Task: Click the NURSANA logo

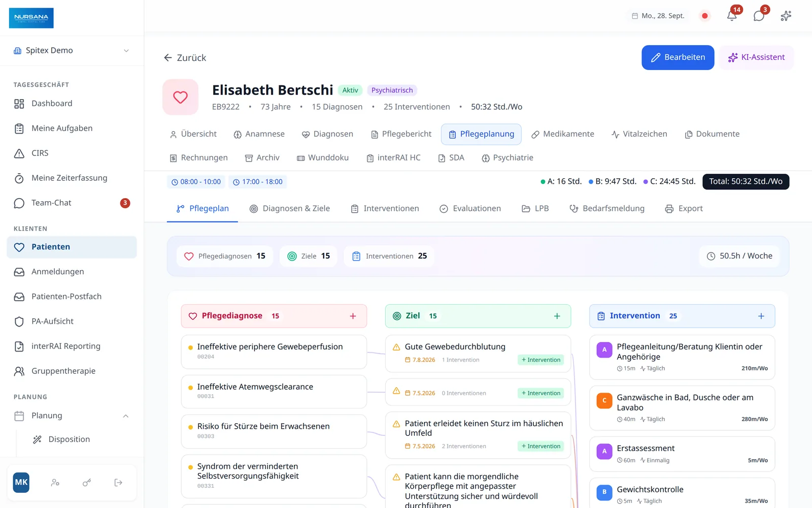Action: pyautogui.click(x=31, y=18)
